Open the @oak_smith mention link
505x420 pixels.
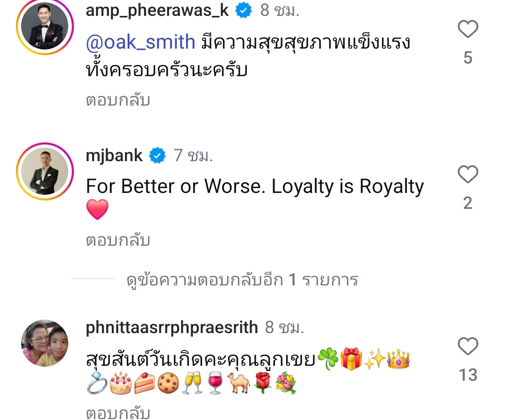140,42
